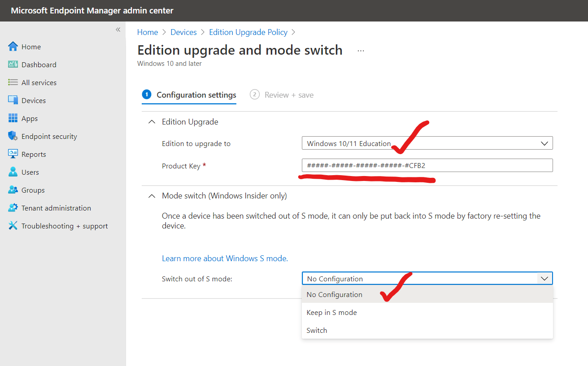Click the Dashboard chart icon
Screen dimensions: 588x366
tap(13, 65)
